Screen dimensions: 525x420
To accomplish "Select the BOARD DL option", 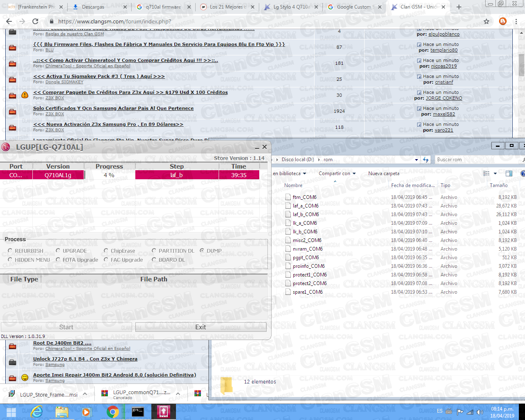I will 168,260.
